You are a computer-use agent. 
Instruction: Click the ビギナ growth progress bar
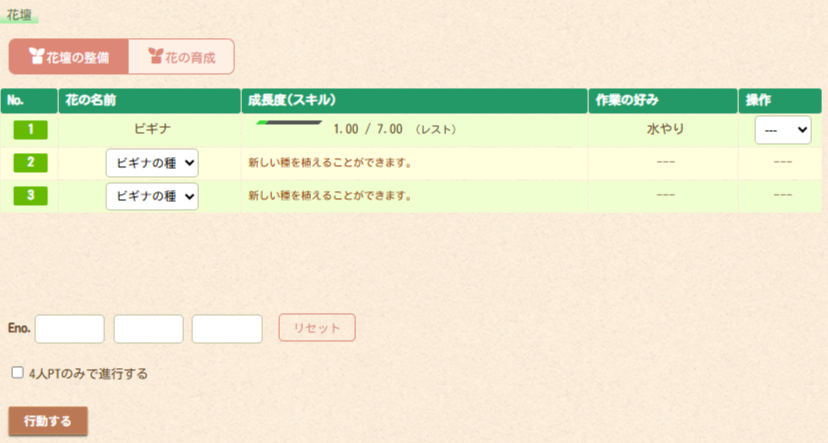pyautogui.click(x=289, y=123)
